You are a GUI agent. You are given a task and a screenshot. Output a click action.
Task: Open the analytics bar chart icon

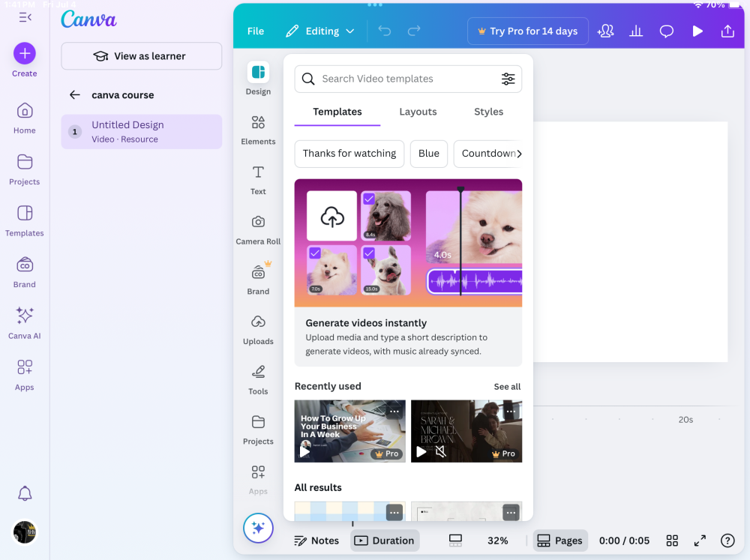point(636,31)
